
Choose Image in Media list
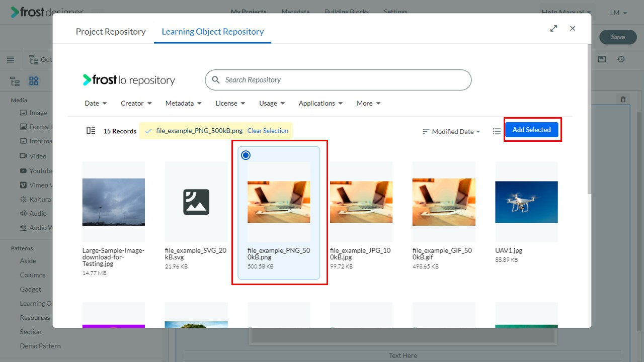33,113
